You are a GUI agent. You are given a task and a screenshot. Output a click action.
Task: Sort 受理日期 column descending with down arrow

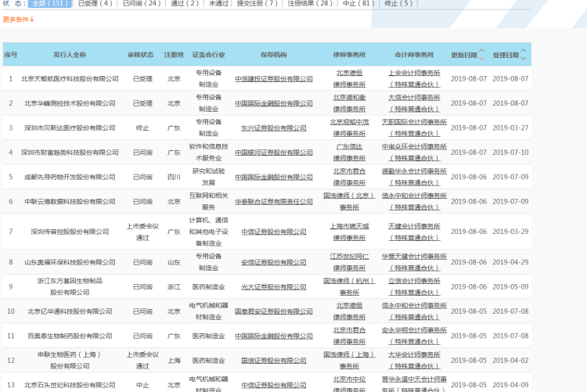(524, 59)
